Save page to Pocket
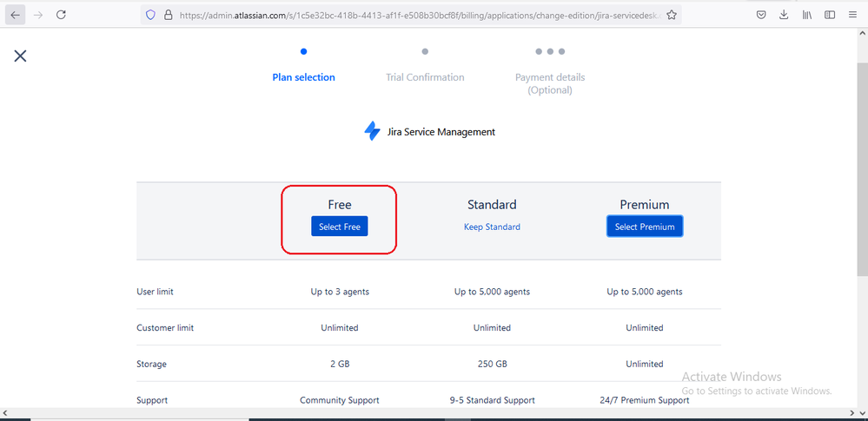Viewport: 868px width, 421px height. coord(761,15)
